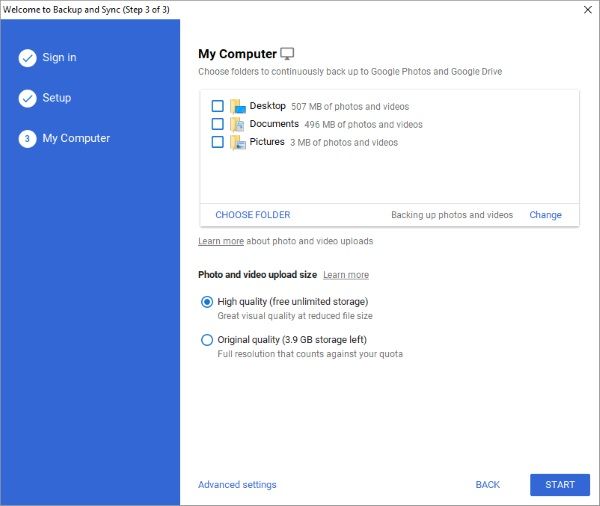Choose Original quality upload size
The height and width of the screenshot is (506, 600).
point(207,340)
